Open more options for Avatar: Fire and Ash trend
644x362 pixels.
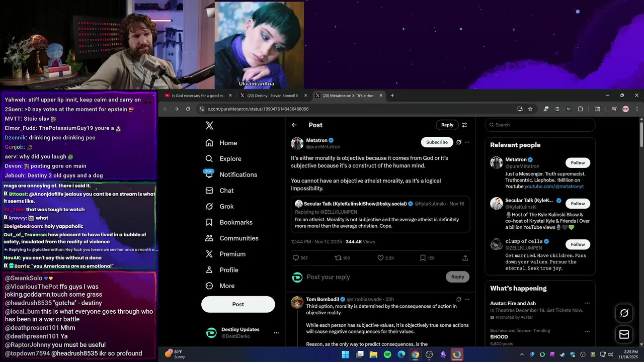(x=587, y=303)
